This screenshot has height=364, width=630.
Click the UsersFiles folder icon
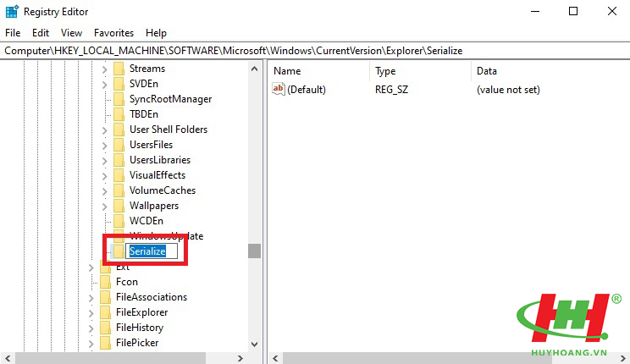pos(119,145)
